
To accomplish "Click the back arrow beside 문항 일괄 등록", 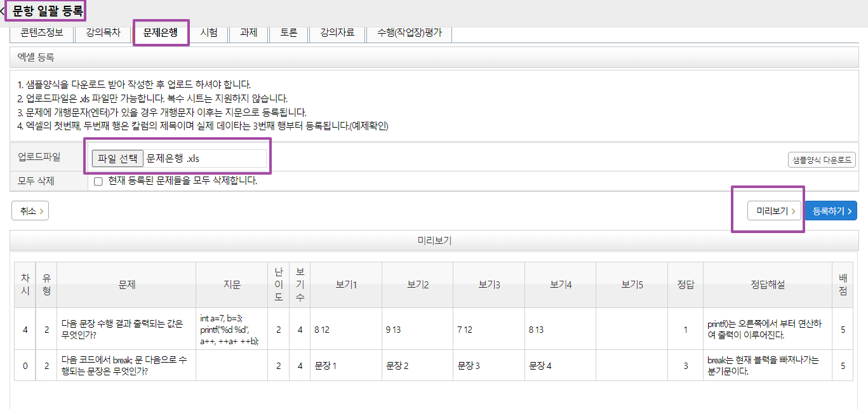I will tap(3, 11).
